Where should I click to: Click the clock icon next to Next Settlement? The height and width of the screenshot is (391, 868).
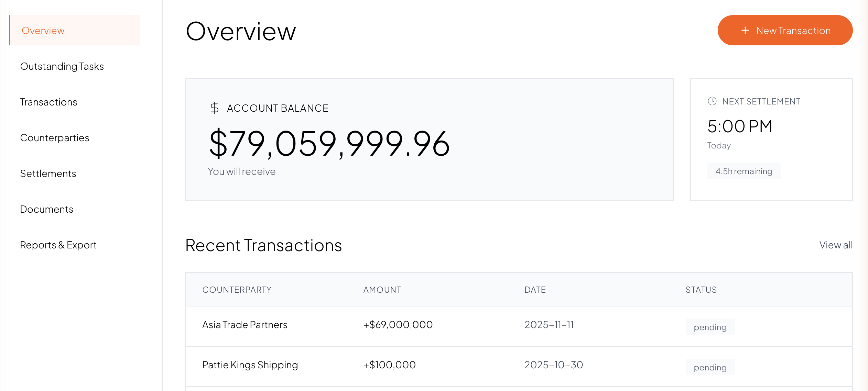[x=712, y=101]
